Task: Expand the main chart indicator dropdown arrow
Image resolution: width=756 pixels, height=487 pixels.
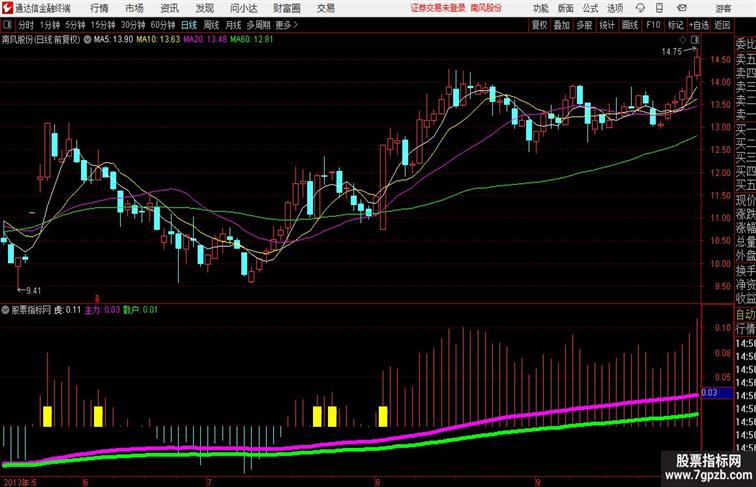Action: point(87,40)
